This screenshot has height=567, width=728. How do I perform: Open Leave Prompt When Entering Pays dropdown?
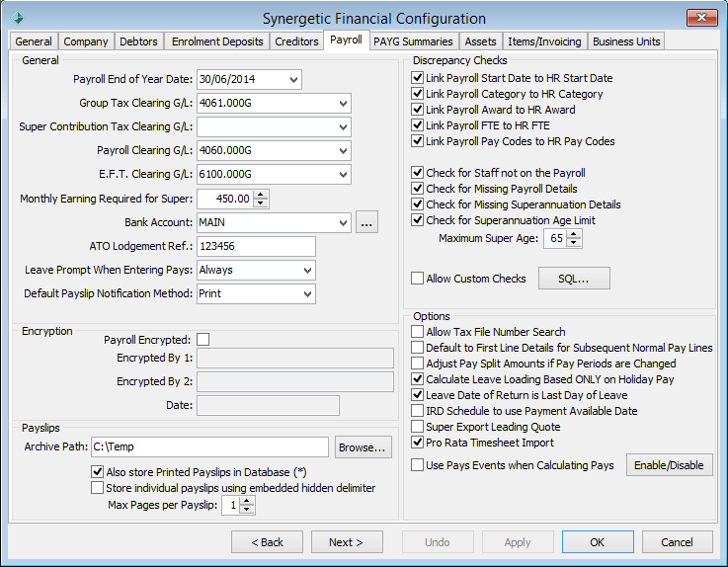pyautogui.click(x=307, y=270)
